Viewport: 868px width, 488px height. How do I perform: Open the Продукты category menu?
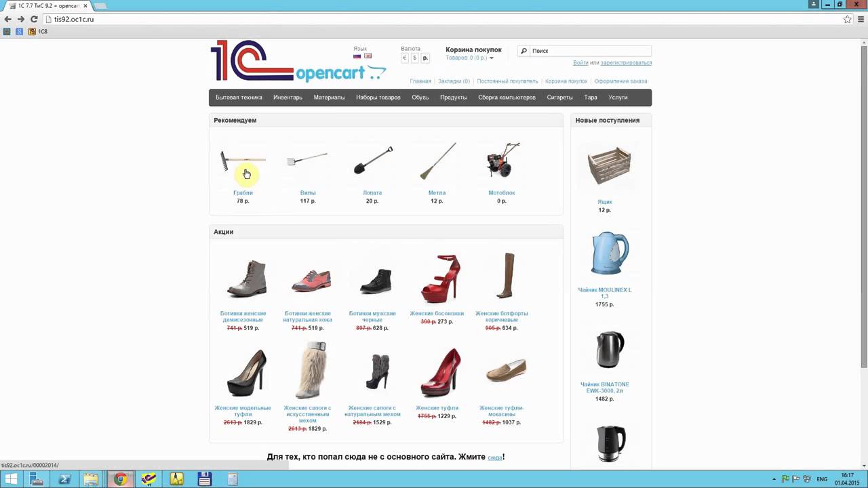[453, 98]
